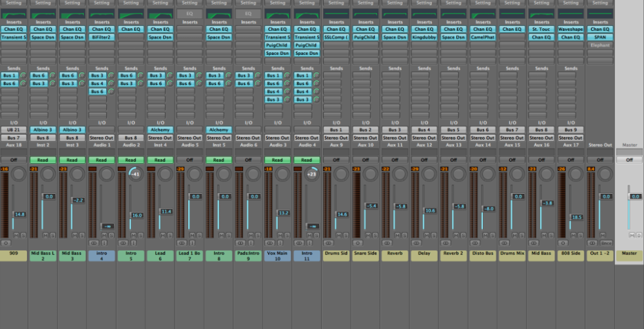
Task: Click the Bnce button on Out 1-2
Action: (606, 243)
